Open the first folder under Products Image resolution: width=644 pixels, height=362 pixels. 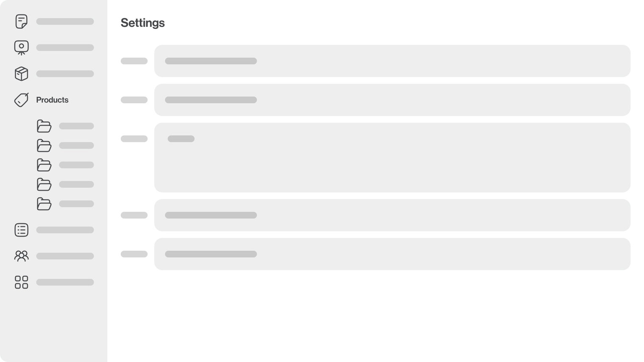[44, 126]
